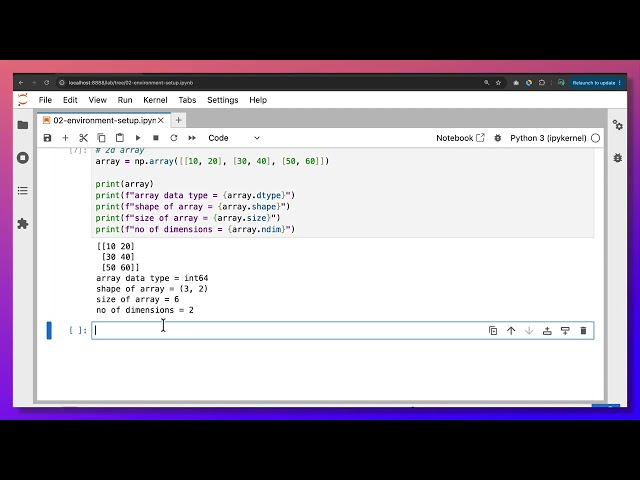Click the browser address bar URL
Screen dimensions: 640x480
pyautogui.click(x=131, y=83)
